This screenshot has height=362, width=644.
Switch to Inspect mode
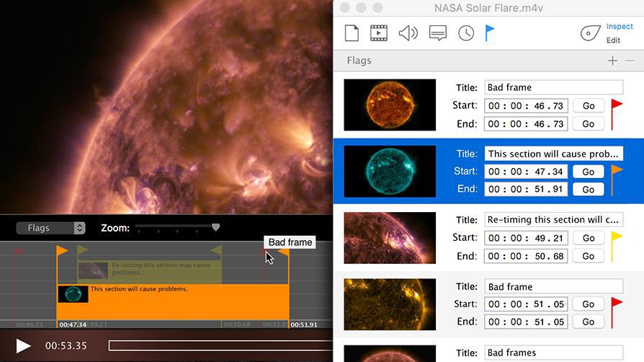[x=619, y=27]
